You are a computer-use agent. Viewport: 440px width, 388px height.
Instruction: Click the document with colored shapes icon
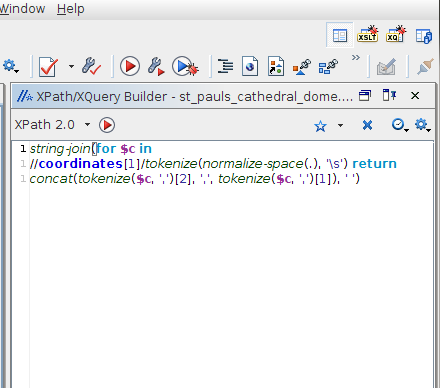tap(276, 66)
